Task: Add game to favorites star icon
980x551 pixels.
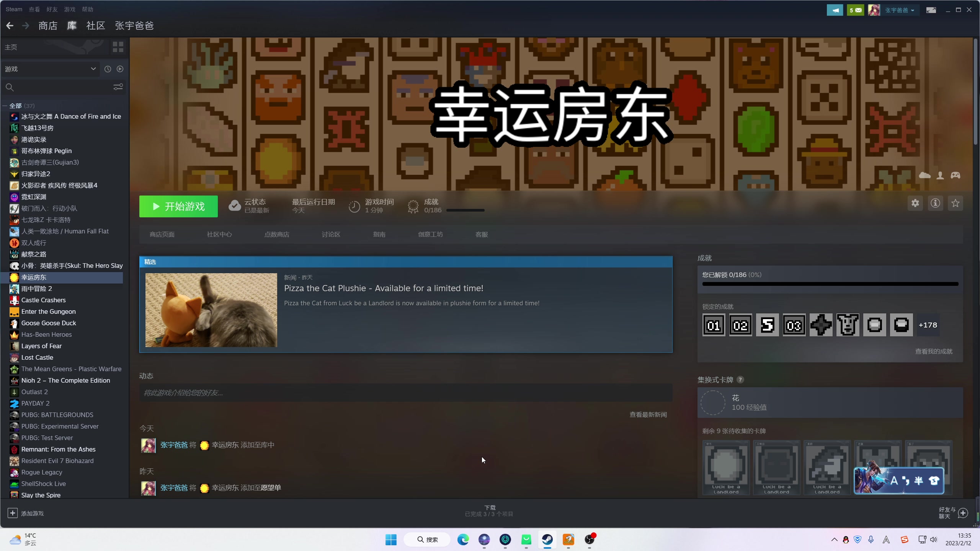Action: 955,203
